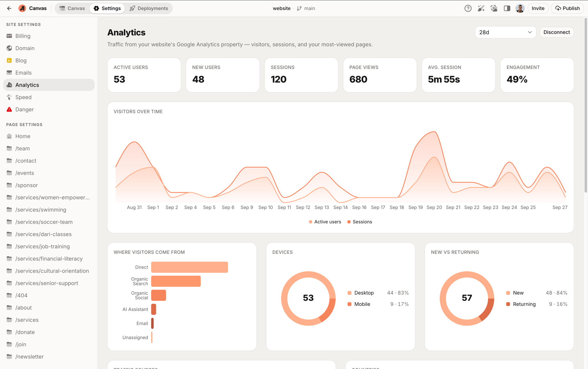588x369 pixels.
Task: Click the Invite button
Action: pyautogui.click(x=538, y=8)
